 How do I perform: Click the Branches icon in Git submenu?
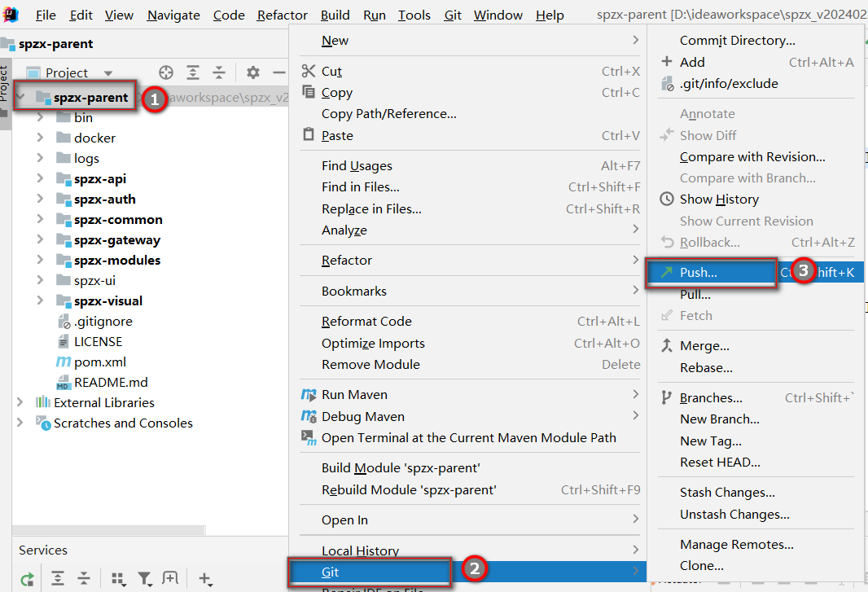click(x=667, y=397)
